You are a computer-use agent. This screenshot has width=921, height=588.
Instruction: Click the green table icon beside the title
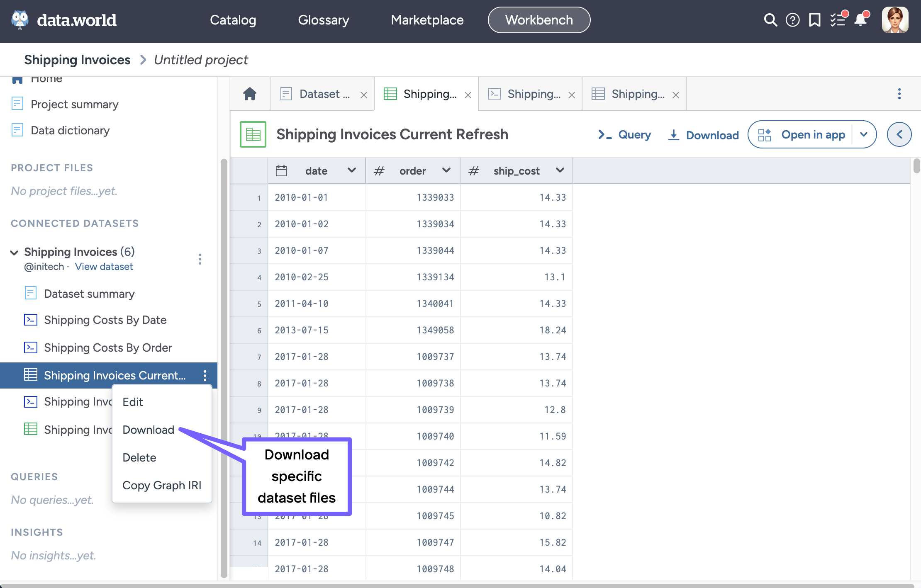(x=253, y=134)
